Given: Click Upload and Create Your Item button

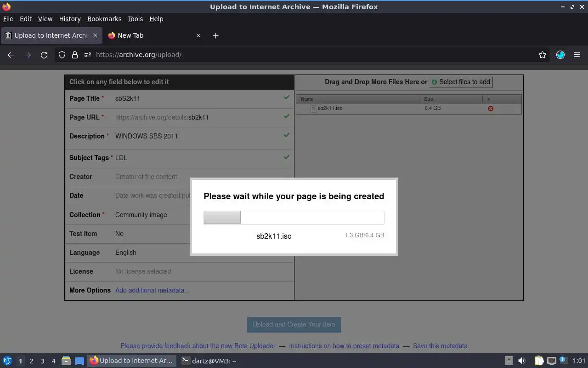Looking at the screenshot, I should (x=294, y=324).
